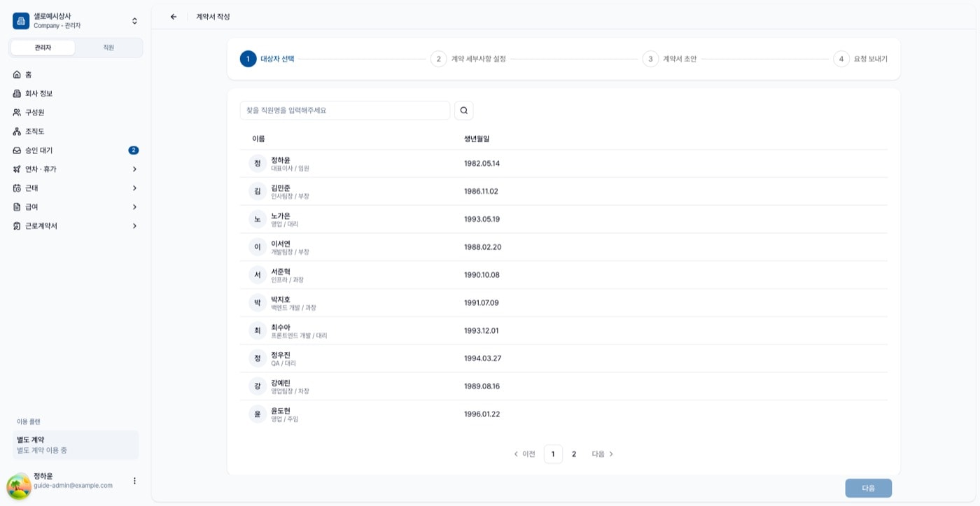Select the 박지호 employee row
The height and width of the screenshot is (506, 980).
coord(563,303)
